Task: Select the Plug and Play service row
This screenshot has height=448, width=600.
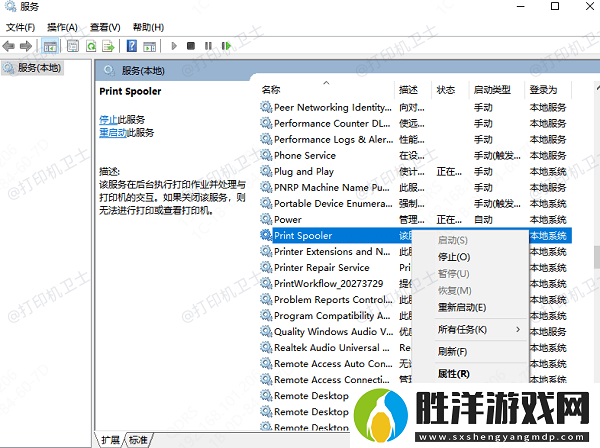Action: tap(415, 171)
